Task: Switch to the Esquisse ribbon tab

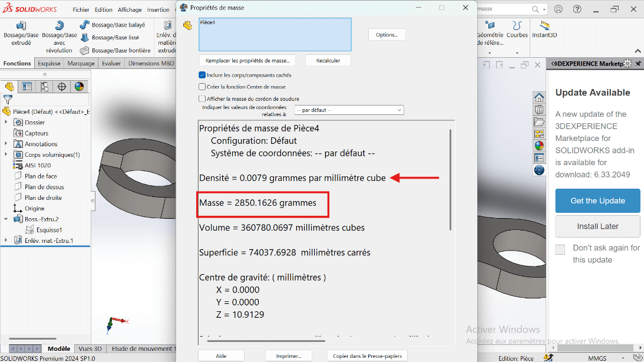Action: pos(49,64)
